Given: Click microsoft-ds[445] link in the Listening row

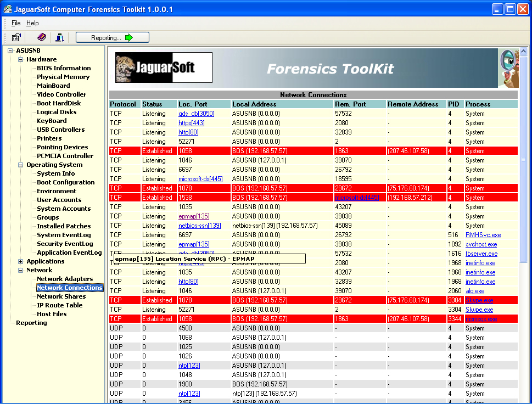Looking at the screenshot, I should point(200,179).
